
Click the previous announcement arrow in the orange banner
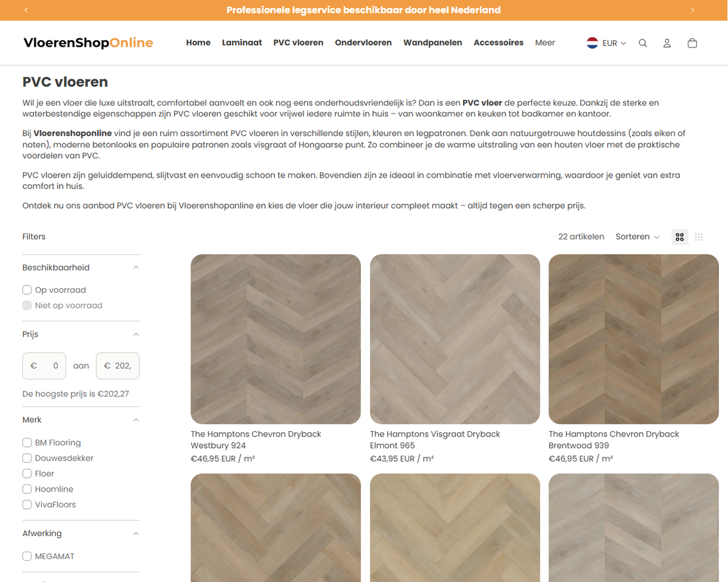coord(26,10)
